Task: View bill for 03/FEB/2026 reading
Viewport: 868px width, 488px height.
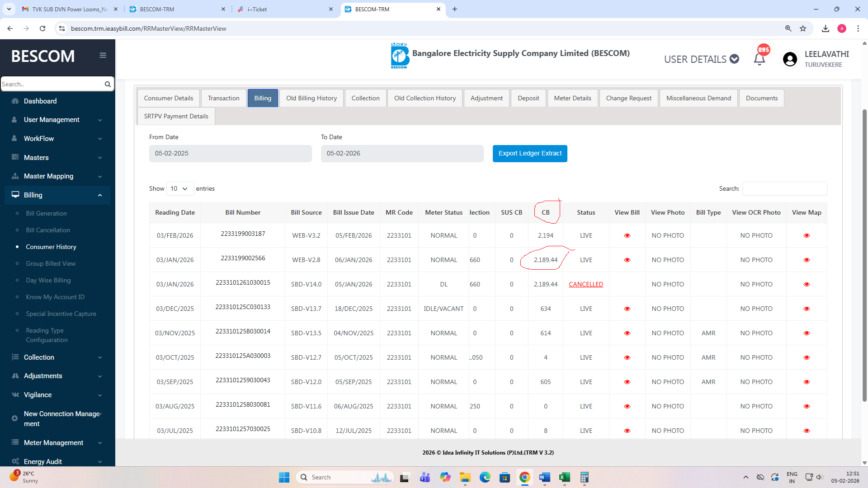Action: tap(627, 235)
